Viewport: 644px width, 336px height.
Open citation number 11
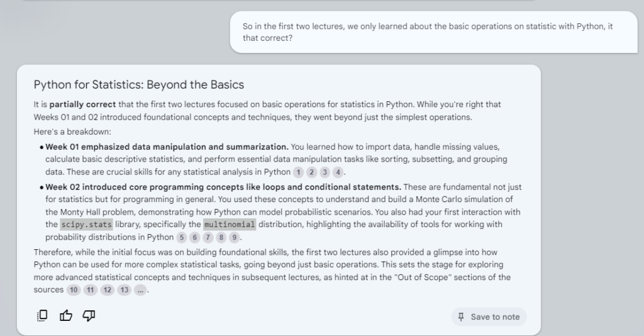click(91, 290)
